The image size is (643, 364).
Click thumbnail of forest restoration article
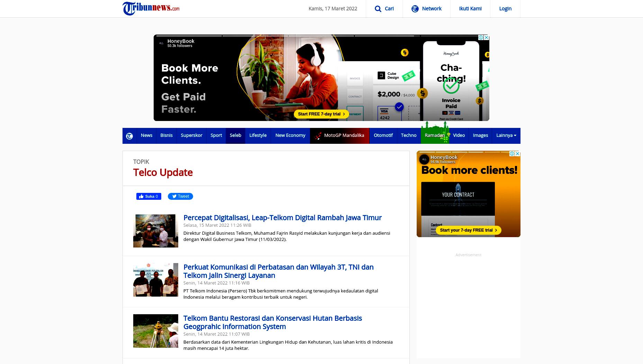pyautogui.click(x=156, y=331)
